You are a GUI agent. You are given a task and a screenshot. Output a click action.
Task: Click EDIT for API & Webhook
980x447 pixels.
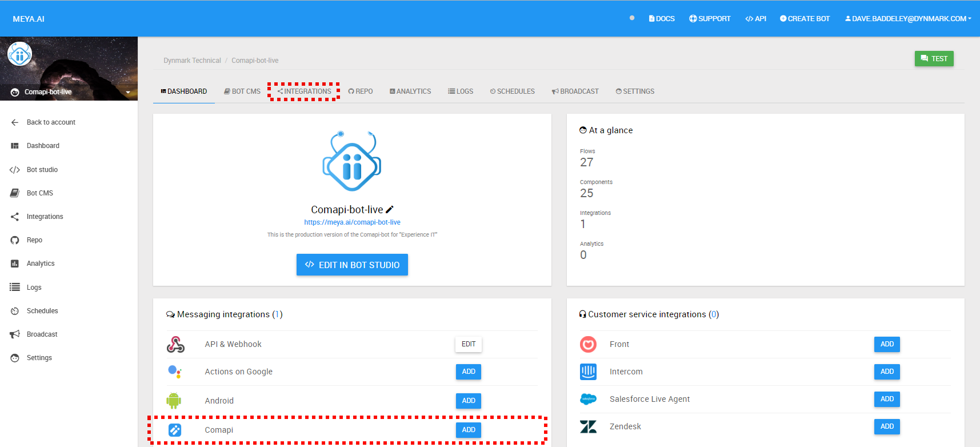469,344
